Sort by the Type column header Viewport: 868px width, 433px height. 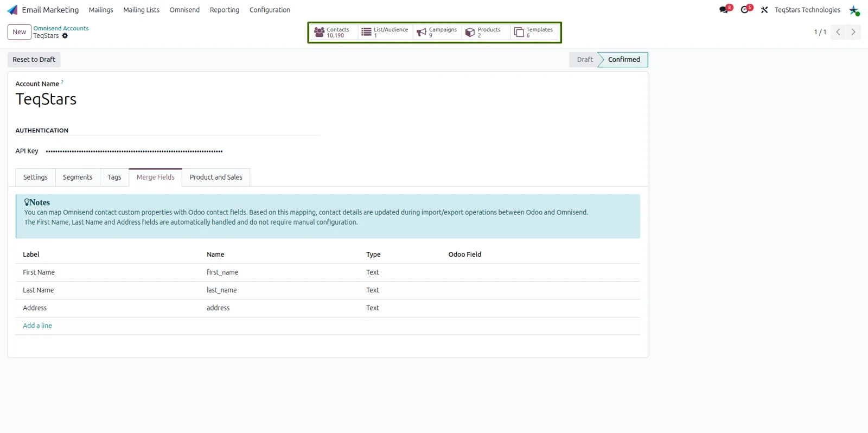click(373, 254)
